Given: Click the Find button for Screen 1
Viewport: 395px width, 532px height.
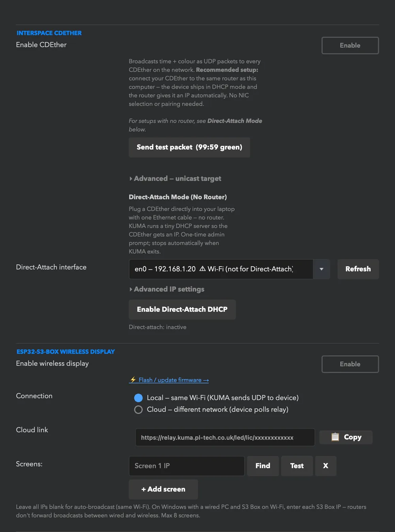Looking at the screenshot, I should click(263, 466).
